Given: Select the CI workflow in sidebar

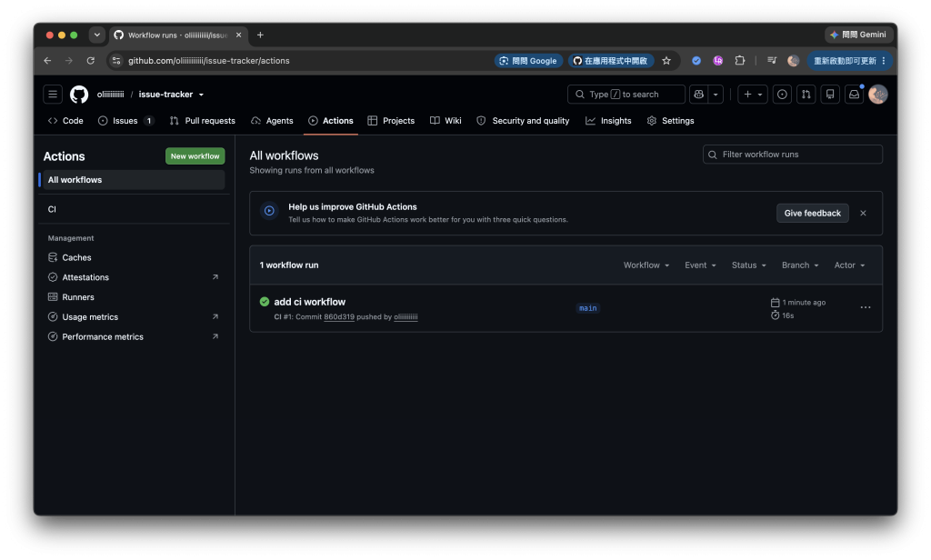Looking at the screenshot, I should coord(134,209).
